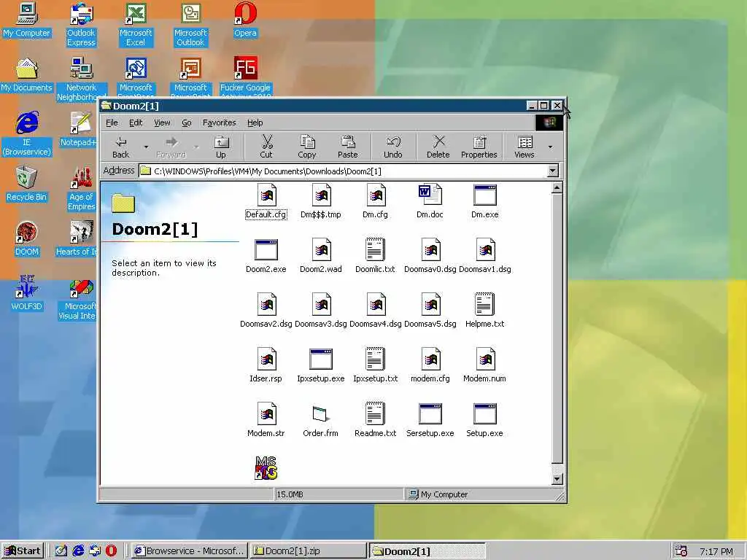The image size is (747, 560).
Task: Select the Microsoft Excel desktop shortcut
Action: click(136, 25)
